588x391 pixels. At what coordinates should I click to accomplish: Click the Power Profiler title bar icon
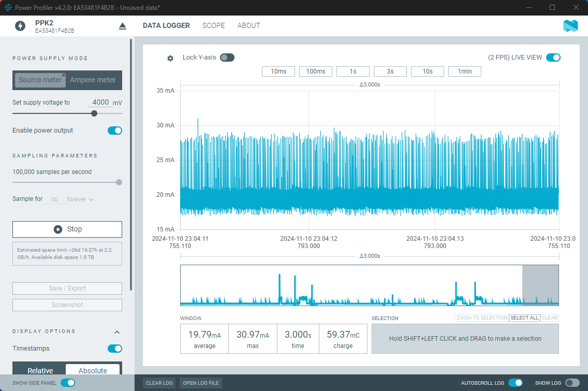tap(8, 7)
